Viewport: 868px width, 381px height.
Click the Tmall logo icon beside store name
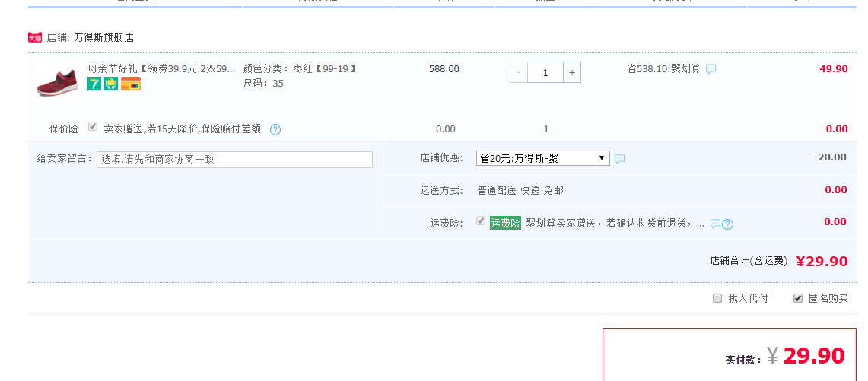(35, 37)
